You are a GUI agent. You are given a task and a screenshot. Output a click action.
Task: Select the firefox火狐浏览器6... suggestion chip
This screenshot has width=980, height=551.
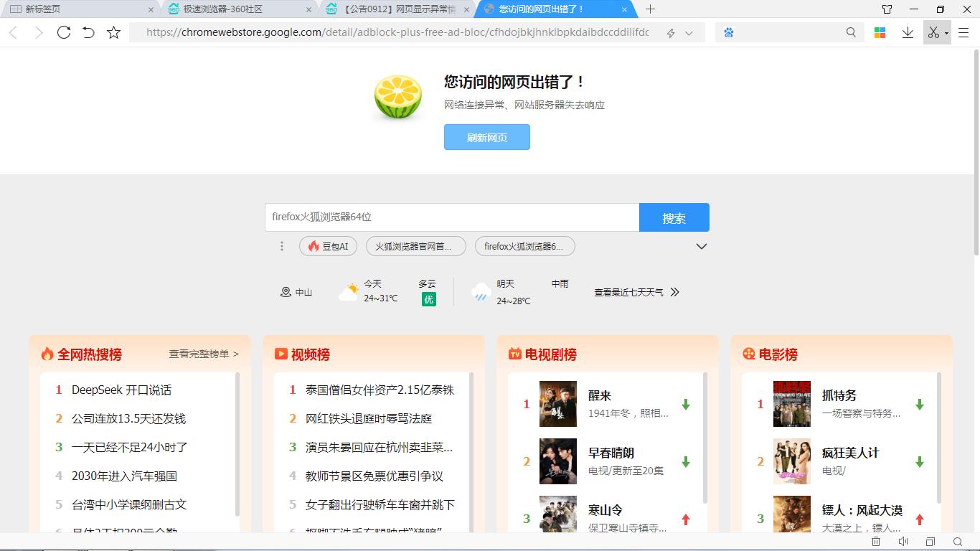[525, 246]
